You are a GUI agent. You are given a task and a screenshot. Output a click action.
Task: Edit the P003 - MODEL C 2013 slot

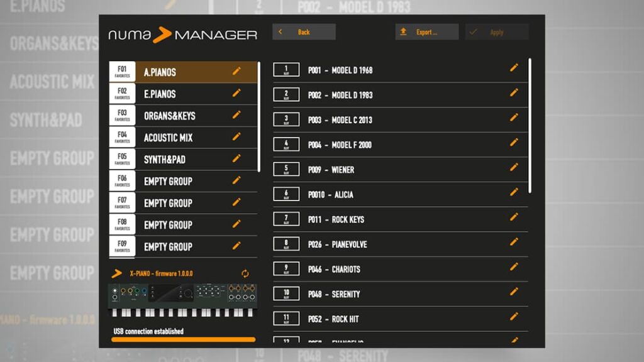[x=514, y=118]
